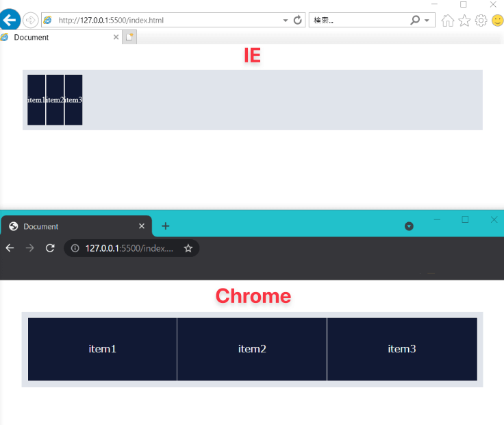The width and height of the screenshot is (504, 425).
Task: Click the IE forward arrow button
Action: pyautogui.click(x=31, y=21)
